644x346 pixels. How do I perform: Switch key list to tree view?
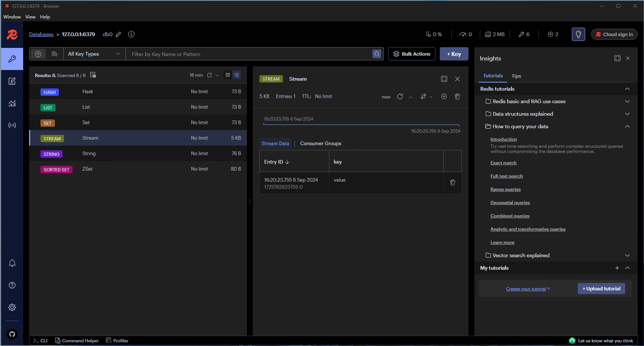click(x=237, y=75)
